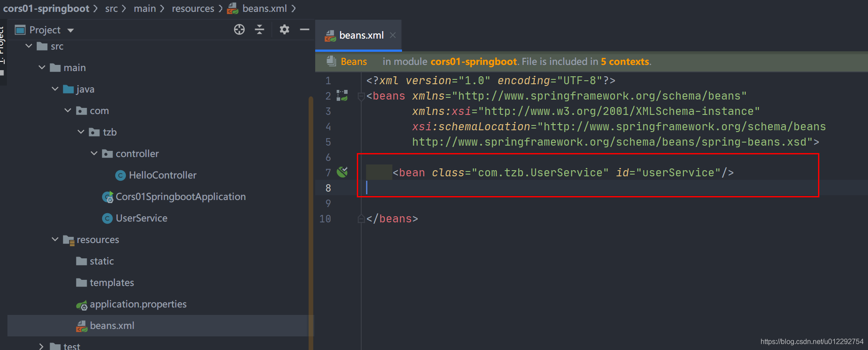Click the Beans link in notification bar

[354, 62]
